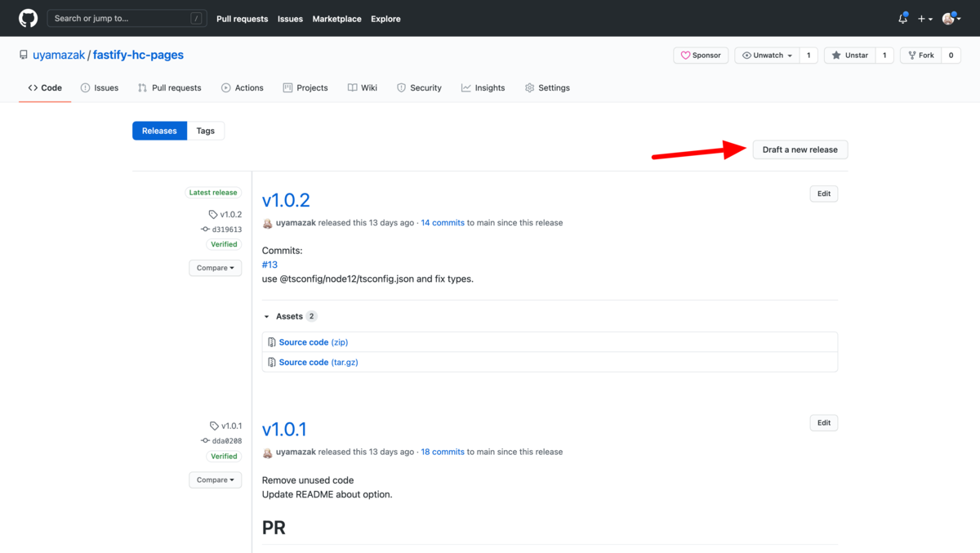Open commit dda0208

coord(222,441)
